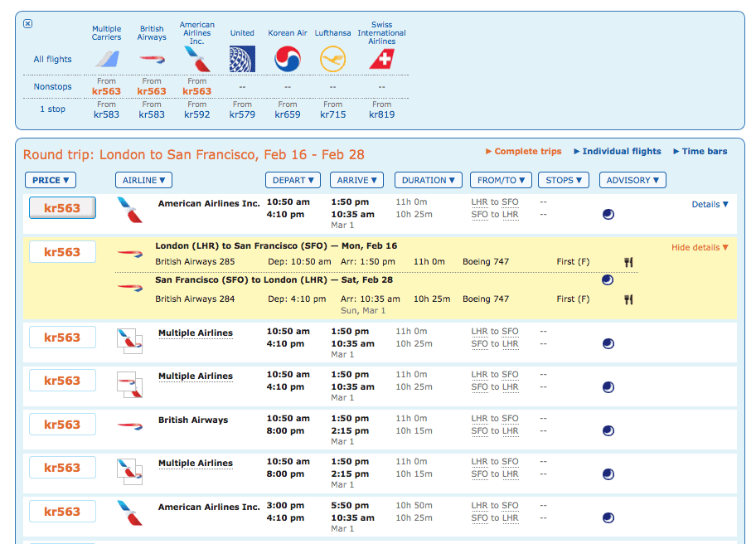Open the AIRLINE sort dropdown
This screenshot has height=544, width=756.
click(143, 180)
